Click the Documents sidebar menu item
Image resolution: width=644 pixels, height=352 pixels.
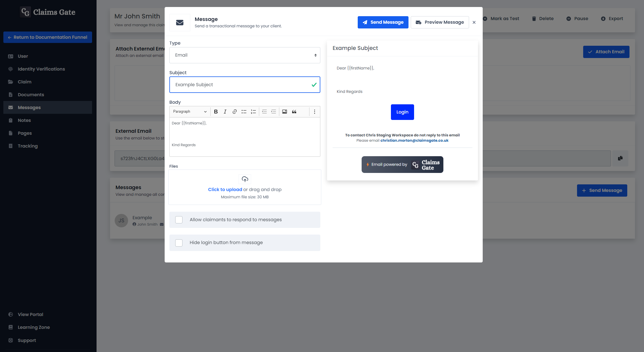pos(31,95)
